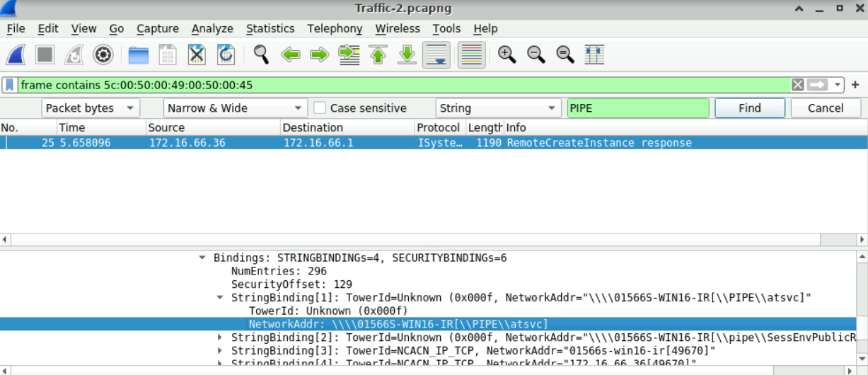The width and height of the screenshot is (868, 375).
Task: Expand the StringBinding[3] node
Action: tap(221, 351)
